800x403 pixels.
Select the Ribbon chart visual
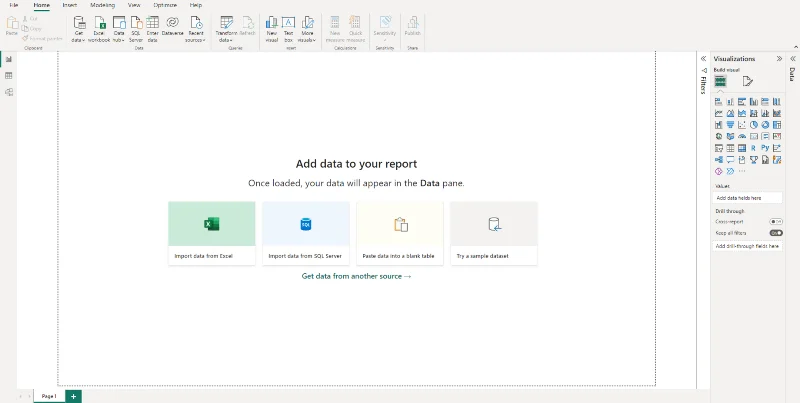point(777,113)
